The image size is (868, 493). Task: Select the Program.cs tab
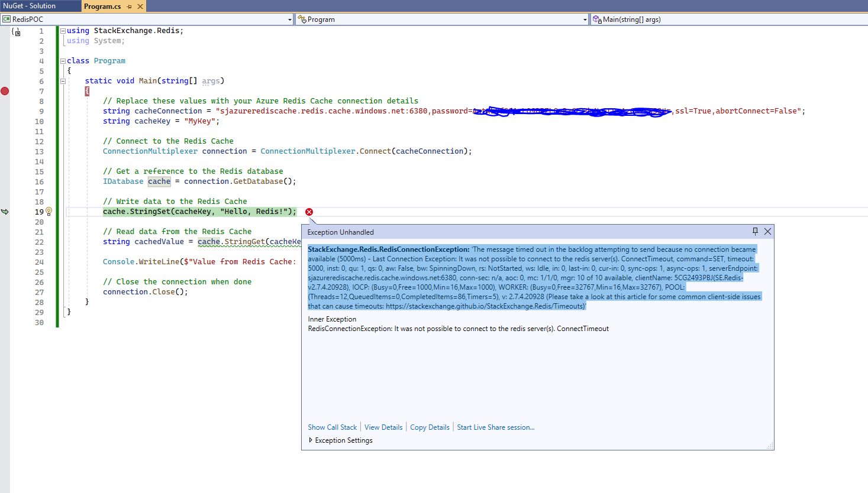coord(102,7)
